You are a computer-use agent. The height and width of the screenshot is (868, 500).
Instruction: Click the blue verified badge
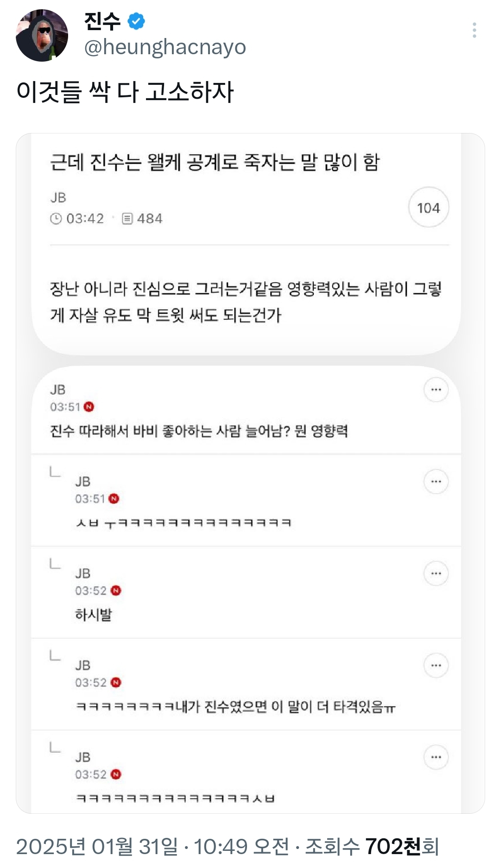click(x=136, y=21)
